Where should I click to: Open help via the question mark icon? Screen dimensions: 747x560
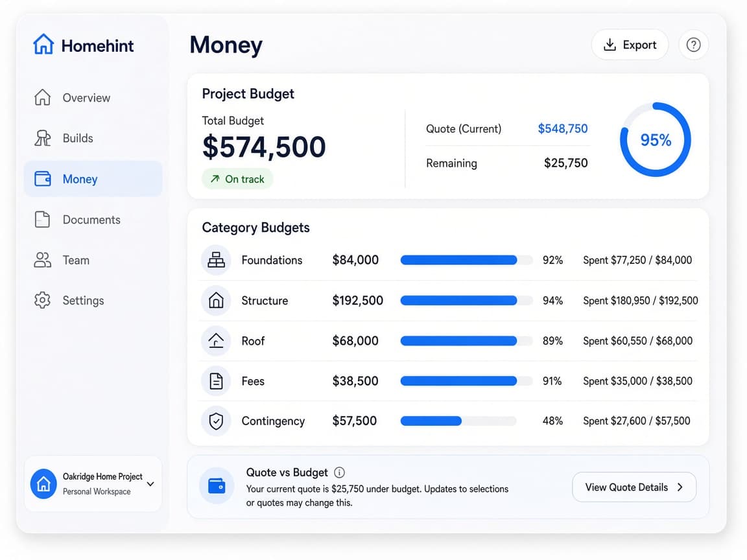coord(693,45)
